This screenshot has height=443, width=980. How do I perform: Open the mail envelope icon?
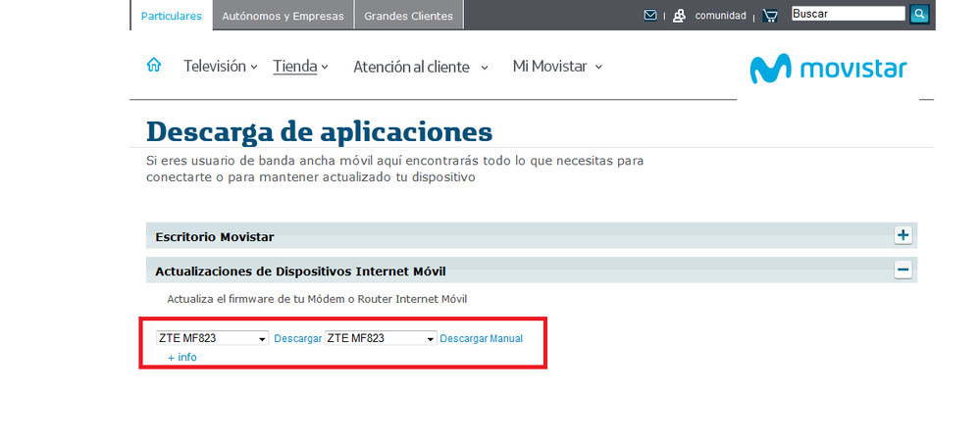pyautogui.click(x=650, y=16)
